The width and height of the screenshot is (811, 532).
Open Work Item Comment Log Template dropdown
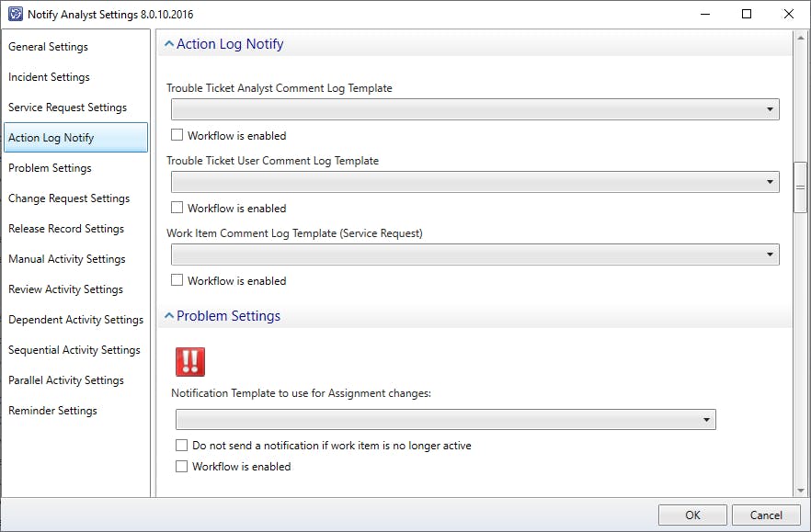point(474,255)
